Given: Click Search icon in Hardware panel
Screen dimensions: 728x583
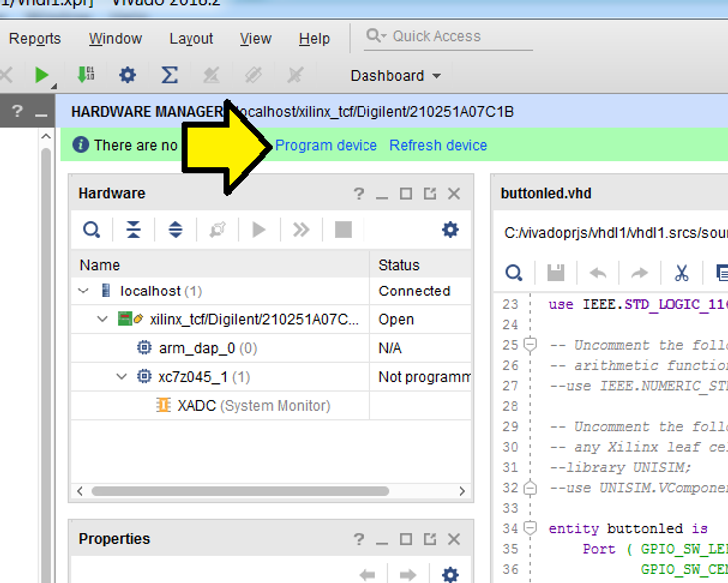Looking at the screenshot, I should pyautogui.click(x=91, y=230).
